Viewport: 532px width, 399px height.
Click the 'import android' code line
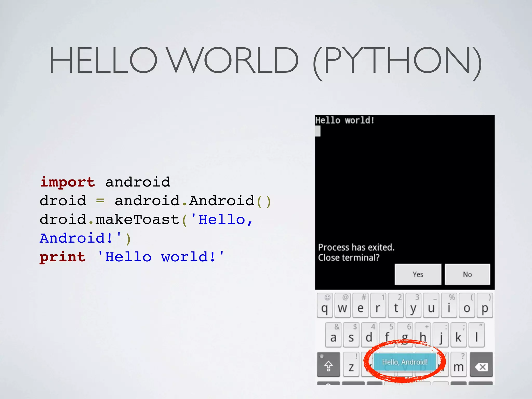point(105,182)
